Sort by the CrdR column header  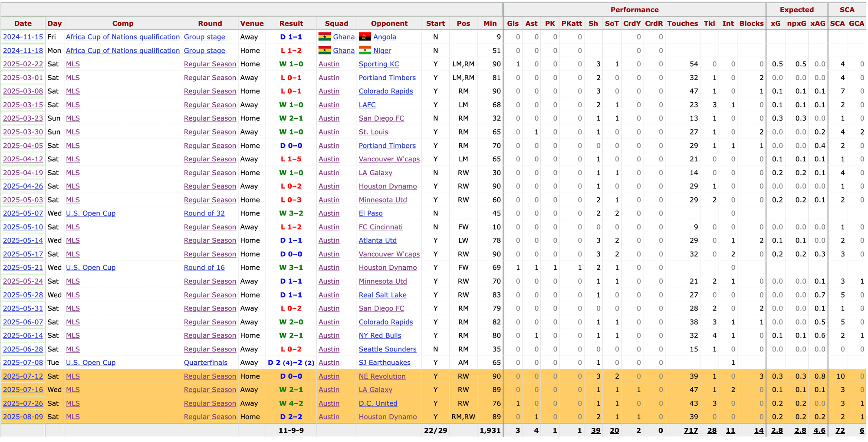(x=654, y=23)
